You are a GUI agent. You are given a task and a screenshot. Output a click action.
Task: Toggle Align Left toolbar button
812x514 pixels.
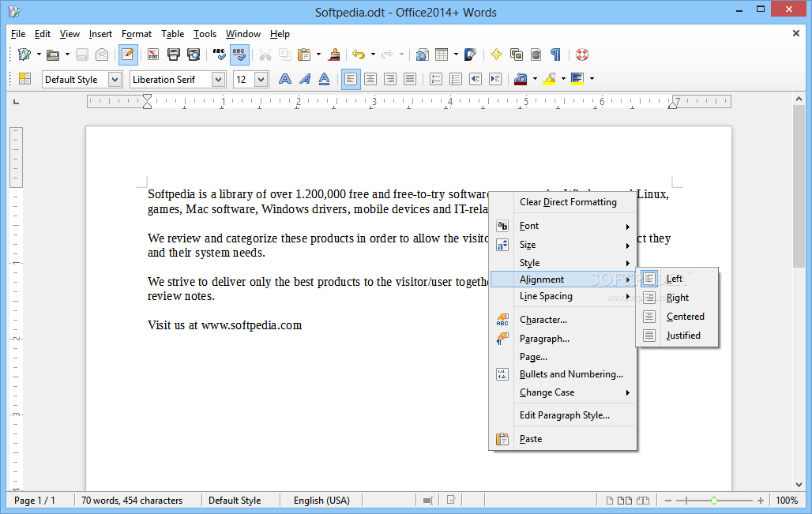point(351,79)
